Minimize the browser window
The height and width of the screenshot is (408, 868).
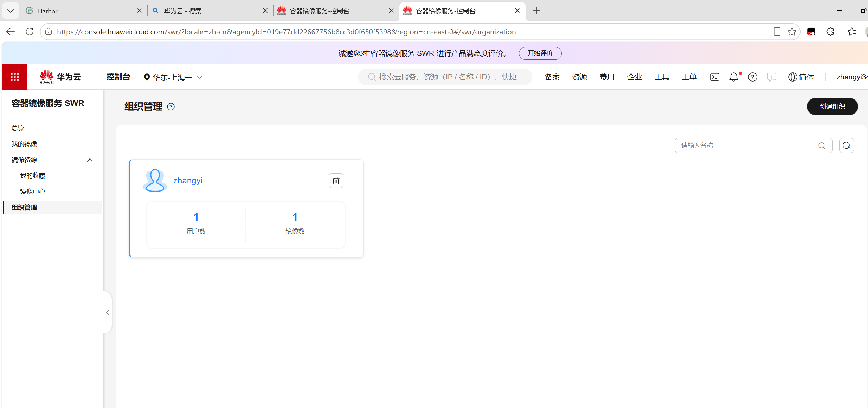pyautogui.click(x=839, y=11)
